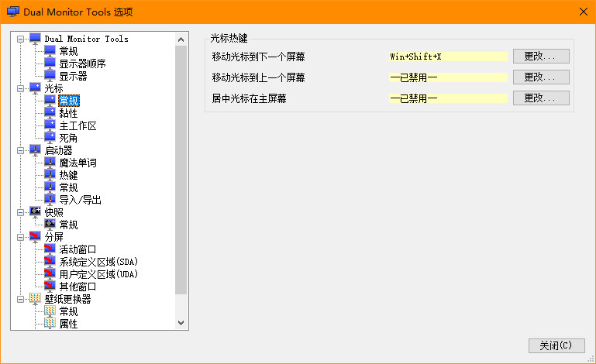Click the wallpaper icon beside 壁纸更换器
Viewport: 596px width, 364px height.
pos(35,299)
